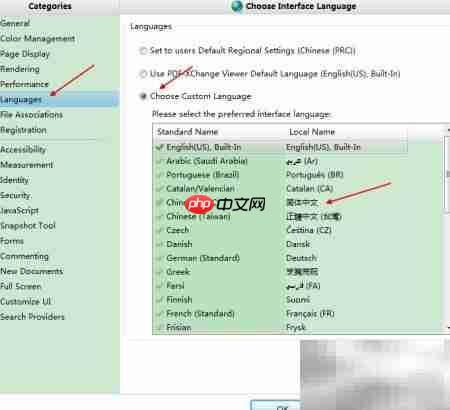Click the OK button

tap(275, 405)
